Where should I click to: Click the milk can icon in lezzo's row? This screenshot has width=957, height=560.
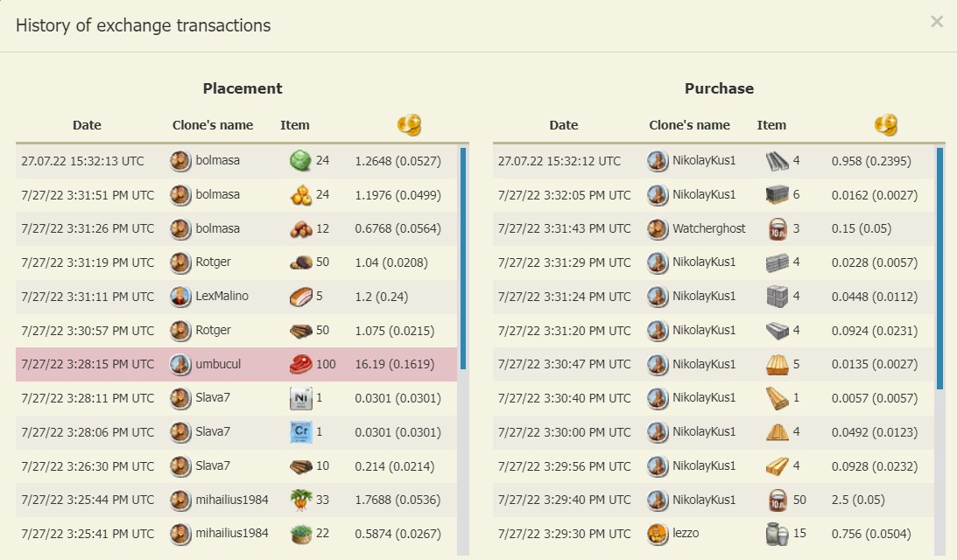point(778,534)
